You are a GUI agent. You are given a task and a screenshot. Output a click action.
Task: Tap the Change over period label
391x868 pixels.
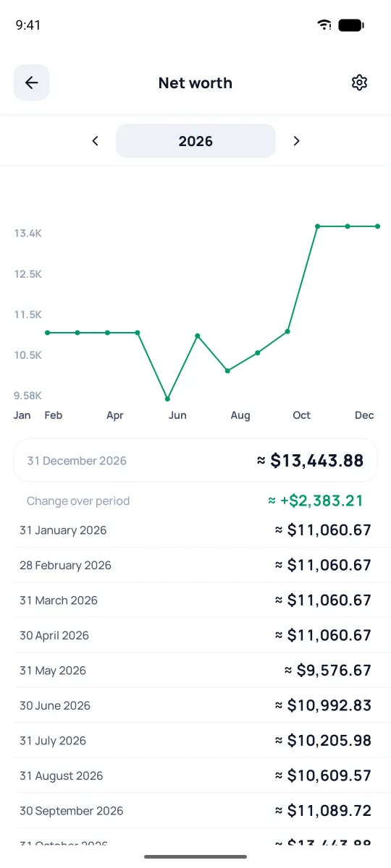coord(78,501)
